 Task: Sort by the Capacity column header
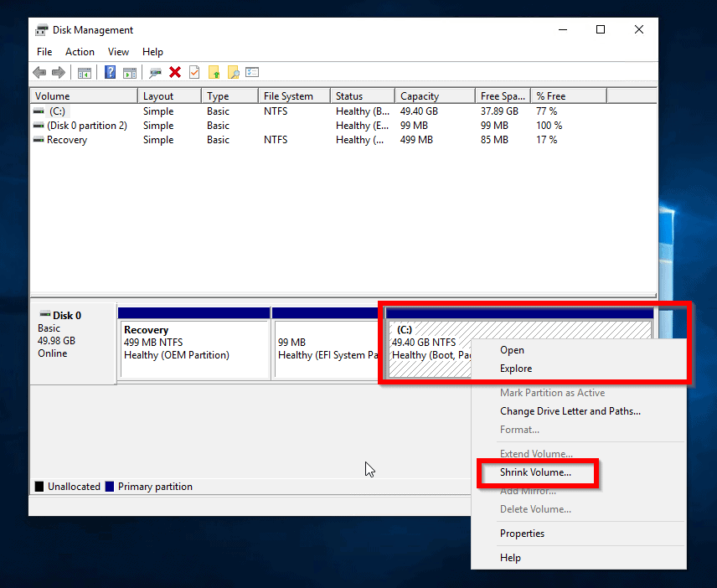coord(420,96)
